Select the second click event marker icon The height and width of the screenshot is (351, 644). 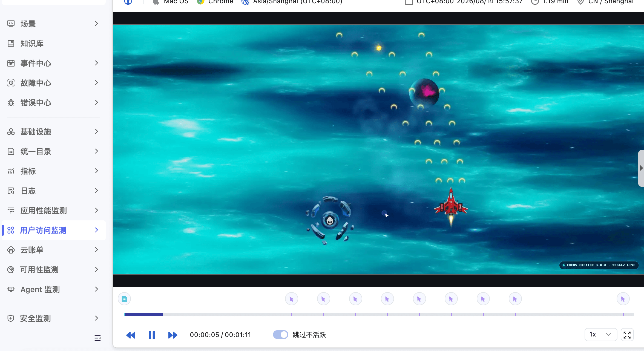click(324, 299)
